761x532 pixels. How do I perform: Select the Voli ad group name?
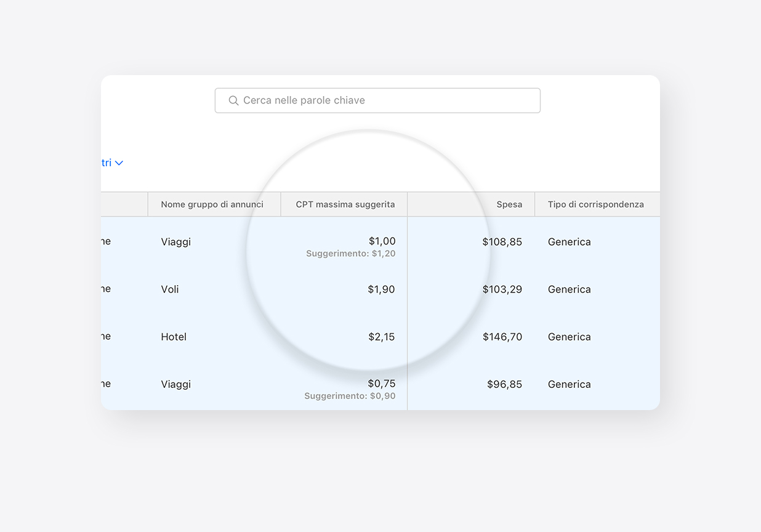(170, 289)
